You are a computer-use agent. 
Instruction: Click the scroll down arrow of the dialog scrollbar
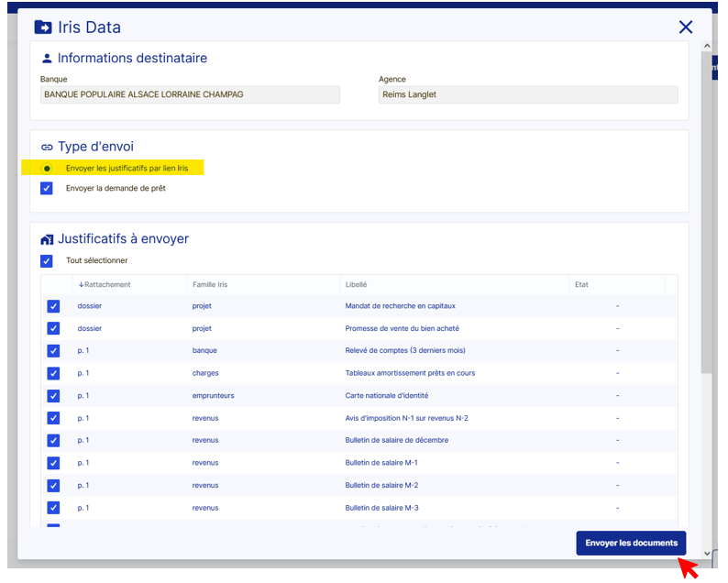[706, 553]
